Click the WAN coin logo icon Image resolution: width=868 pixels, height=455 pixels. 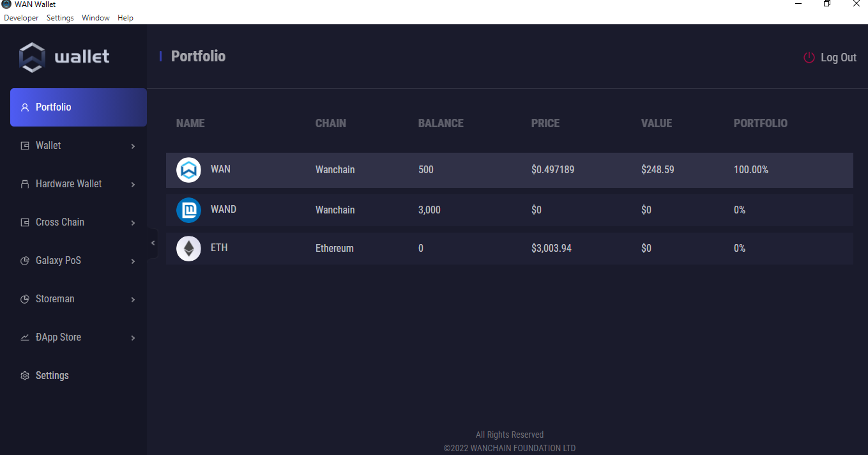click(x=188, y=170)
